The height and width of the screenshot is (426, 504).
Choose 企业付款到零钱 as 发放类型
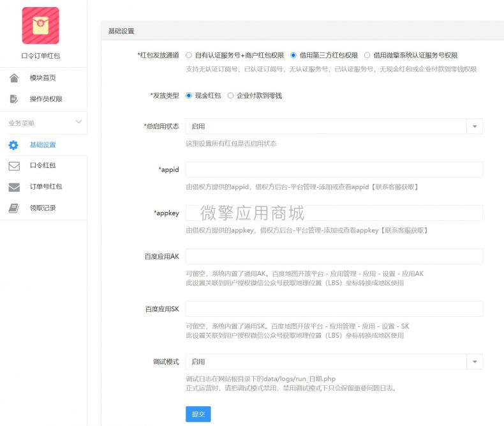[230, 96]
